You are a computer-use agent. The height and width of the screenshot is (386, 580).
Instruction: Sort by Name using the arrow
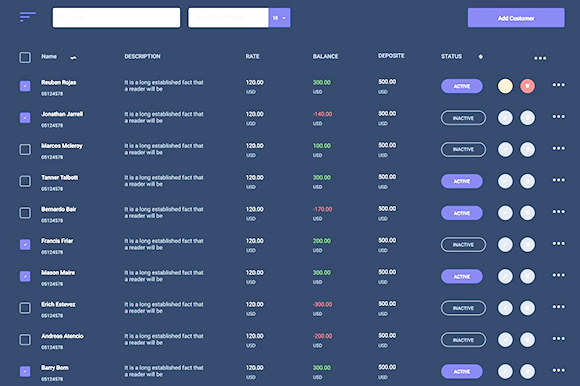[73, 57]
